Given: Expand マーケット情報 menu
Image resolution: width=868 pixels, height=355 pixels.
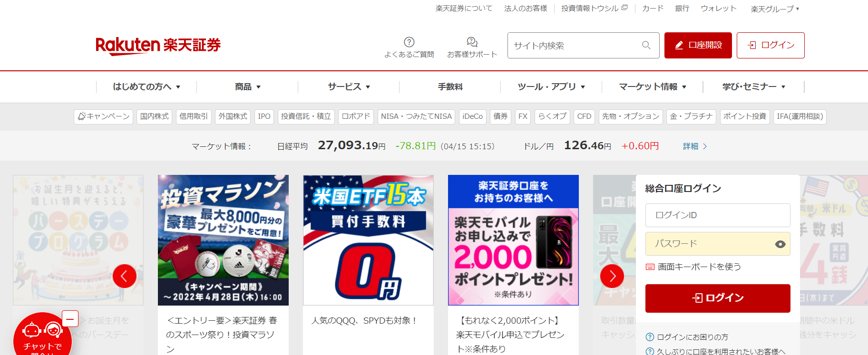Looking at the screenshot, I should [653, 86].
